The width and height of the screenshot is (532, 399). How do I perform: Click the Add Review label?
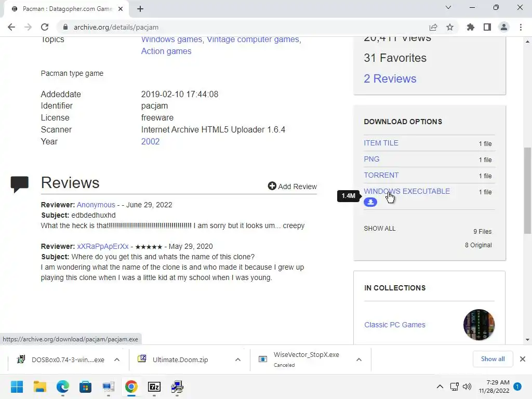tap(298, 187)
